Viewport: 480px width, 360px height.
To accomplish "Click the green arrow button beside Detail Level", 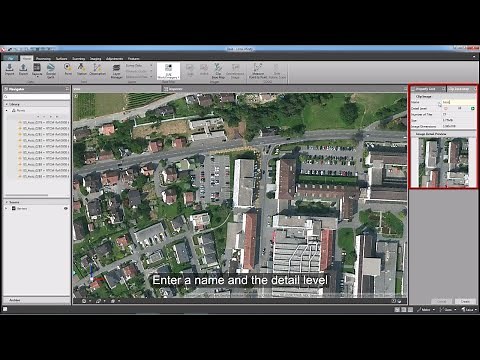I will coord(473,108).
